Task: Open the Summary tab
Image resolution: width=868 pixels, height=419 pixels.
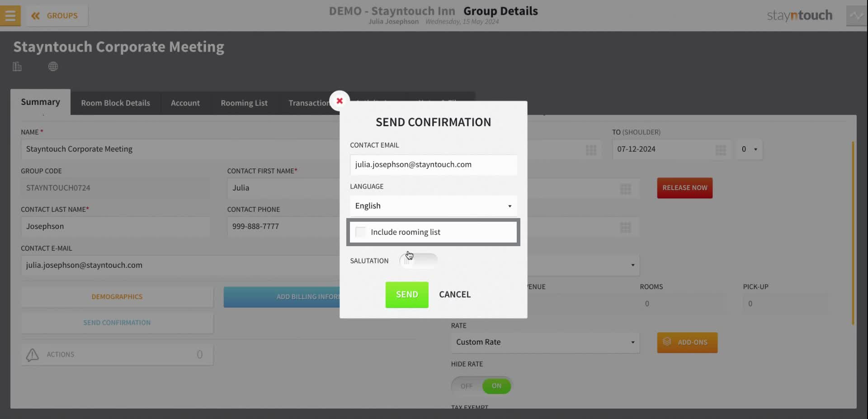Action: (40, 102)
